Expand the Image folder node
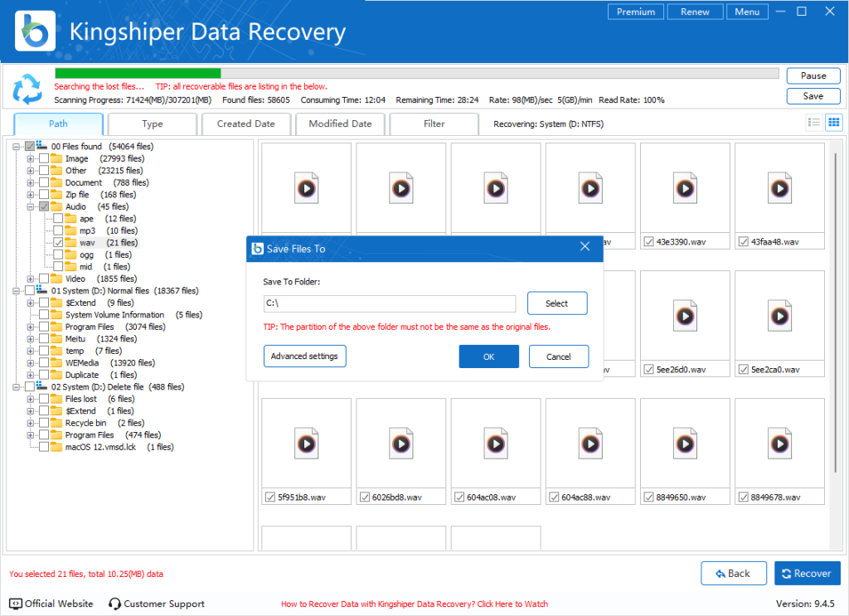Screen dimensions: 849x616 pyautogui.click(x=31, y=158)
